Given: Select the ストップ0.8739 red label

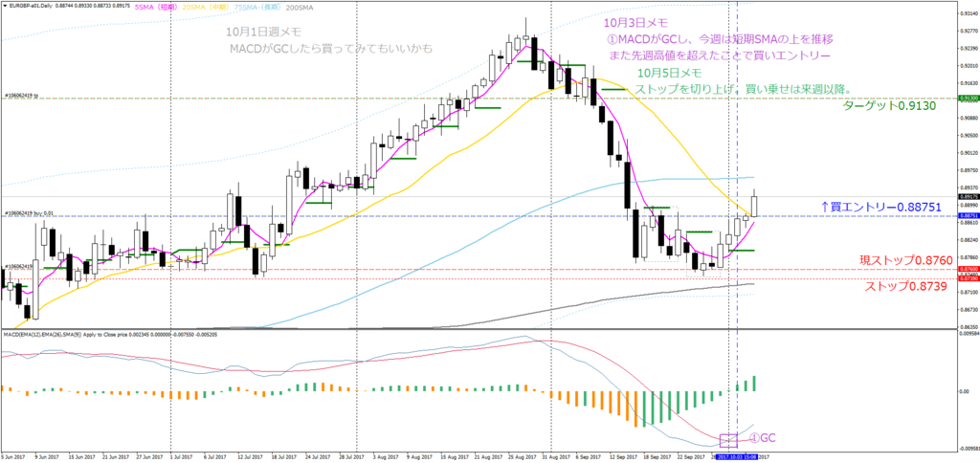Looking at the screenshot, I should point(904,285).
